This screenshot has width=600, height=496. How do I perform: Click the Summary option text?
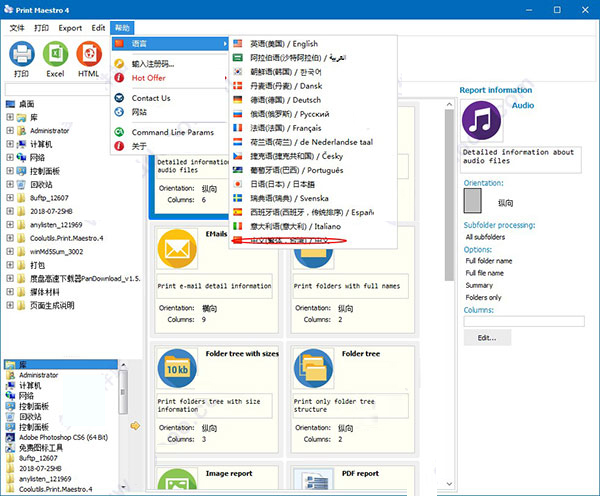pos(479,285)
